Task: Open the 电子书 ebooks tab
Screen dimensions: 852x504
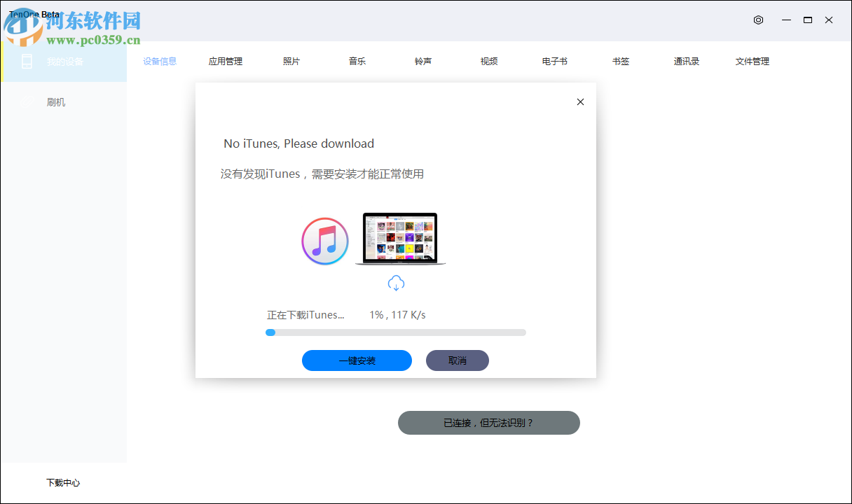Action: coord(554,62)
